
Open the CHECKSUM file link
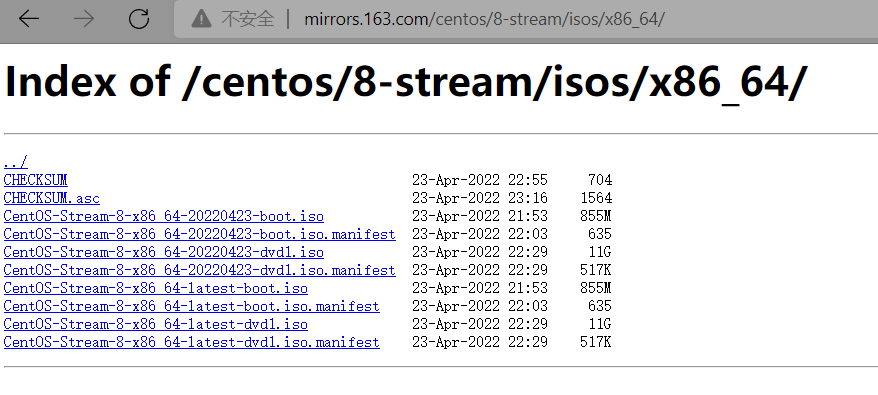coord(35,180)
